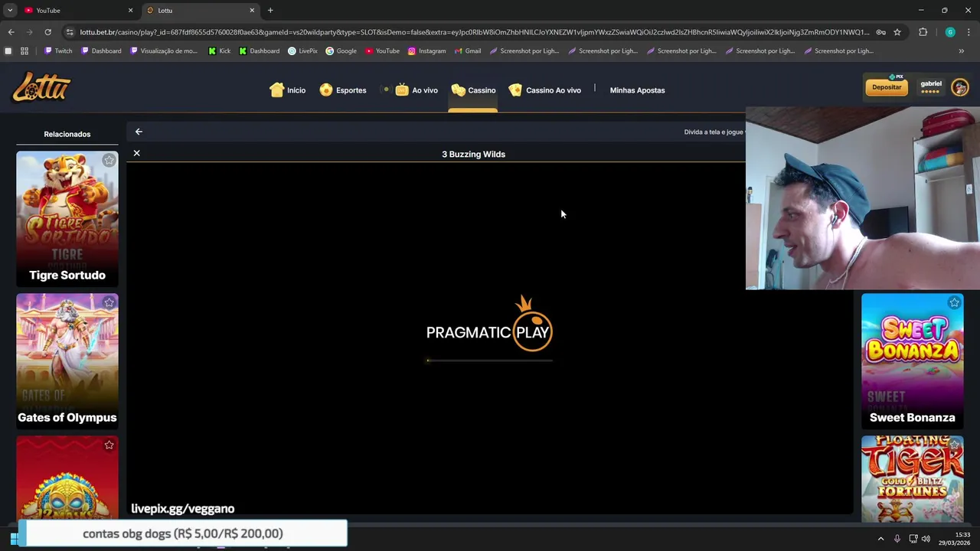Close the YouTube tab
This screenshot has width=980, height=551.
click(130, 10)
